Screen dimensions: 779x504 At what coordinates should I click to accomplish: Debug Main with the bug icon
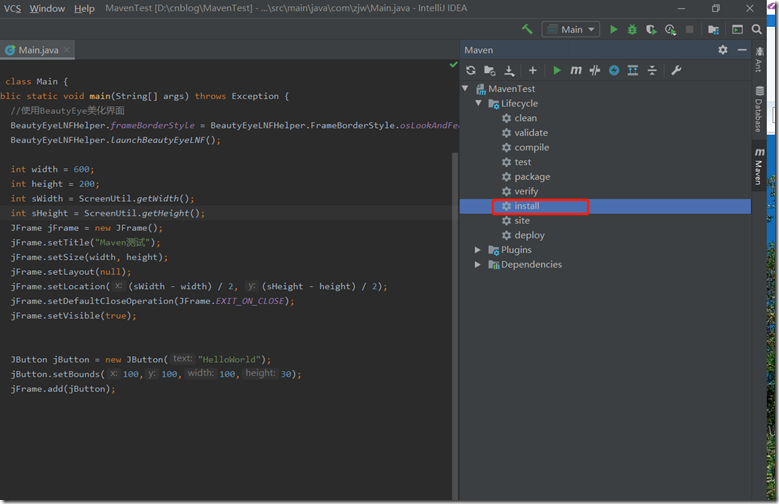(632, 29)
